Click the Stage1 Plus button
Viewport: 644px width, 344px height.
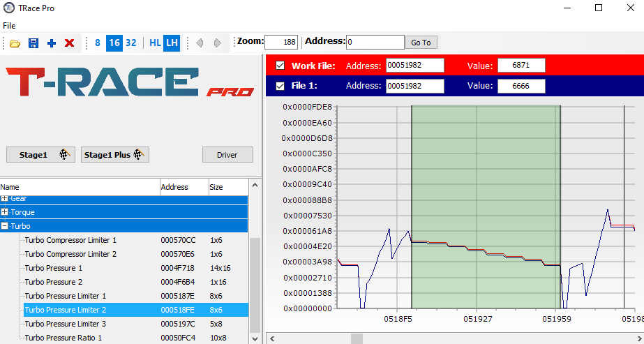point(115,155)
